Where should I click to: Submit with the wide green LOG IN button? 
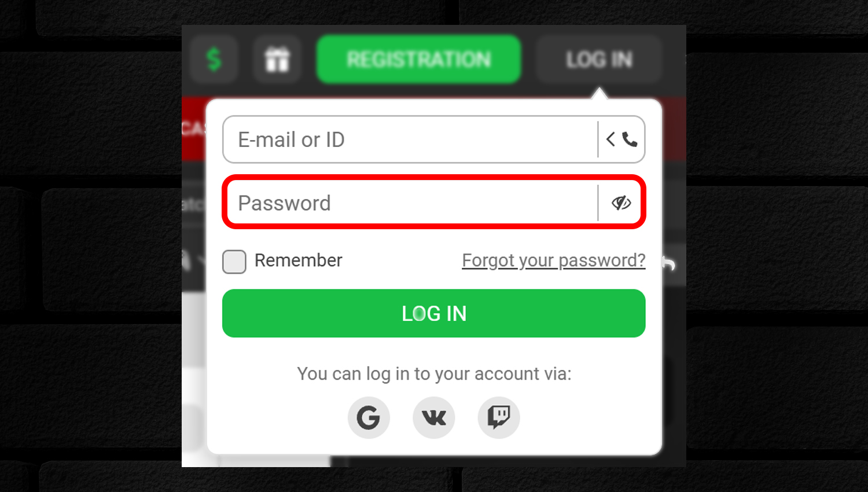click(x=434, y=313)
